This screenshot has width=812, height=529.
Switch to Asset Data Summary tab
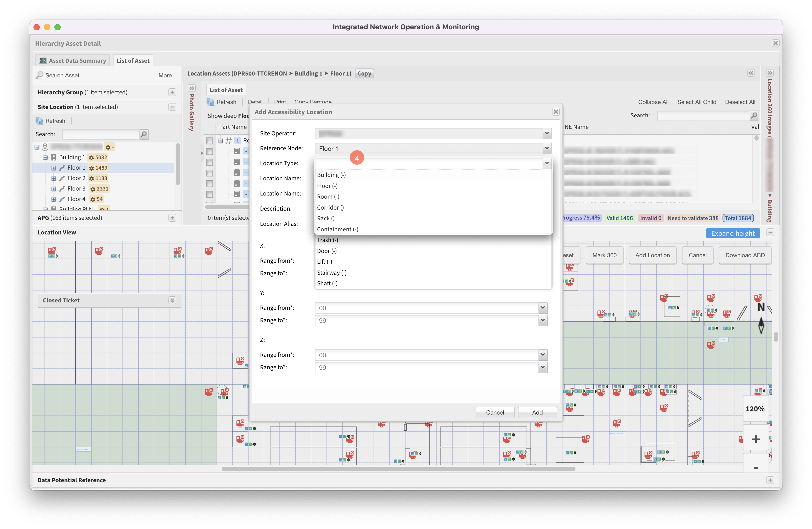point(72,61)
